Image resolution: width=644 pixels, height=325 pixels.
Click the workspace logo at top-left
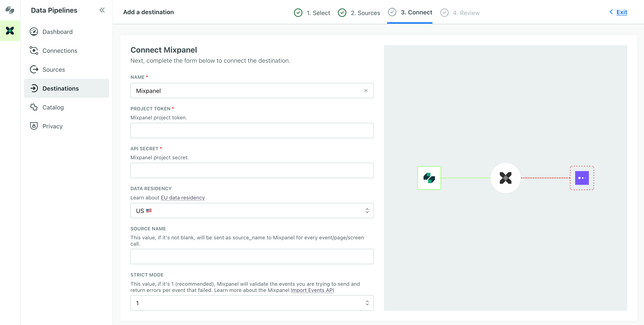pyautogui.click(x=10, y=10)
